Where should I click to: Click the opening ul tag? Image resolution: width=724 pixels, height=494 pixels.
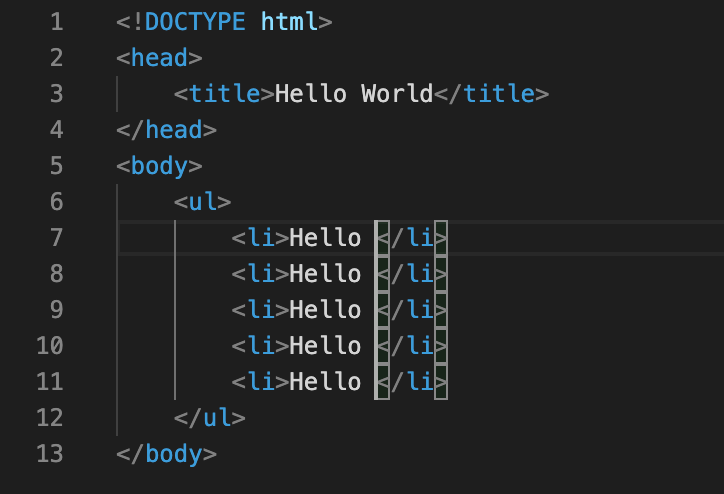(x=202, y=201)
